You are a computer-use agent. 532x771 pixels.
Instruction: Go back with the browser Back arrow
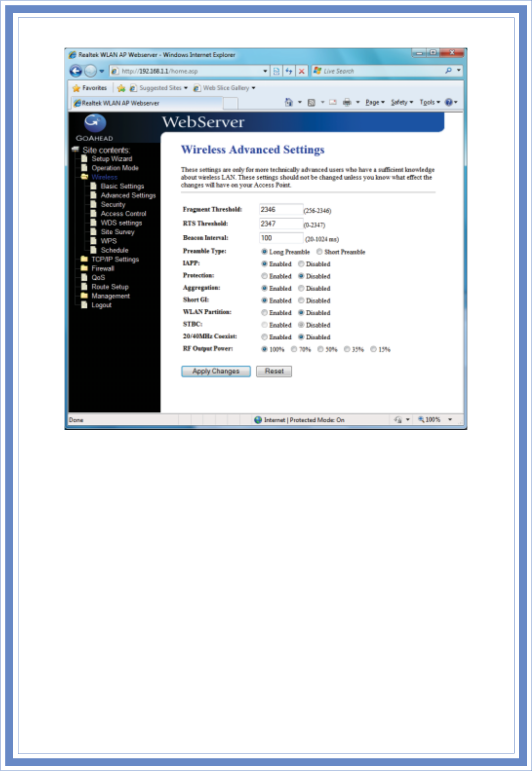[76, 71]
